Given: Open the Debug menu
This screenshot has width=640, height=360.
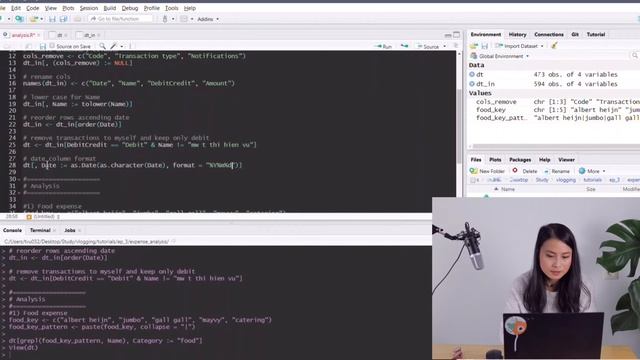Looking at the screenshot, I should [130, 8].
